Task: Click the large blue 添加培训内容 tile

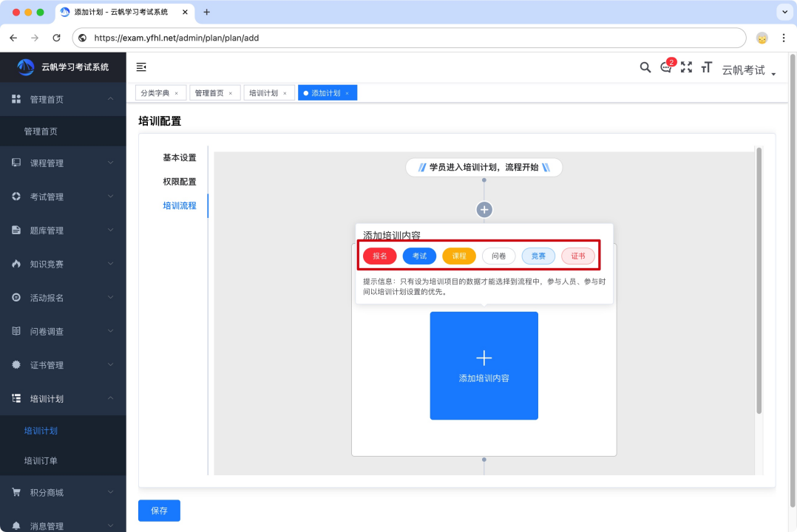Action: (x=484, y=366)
